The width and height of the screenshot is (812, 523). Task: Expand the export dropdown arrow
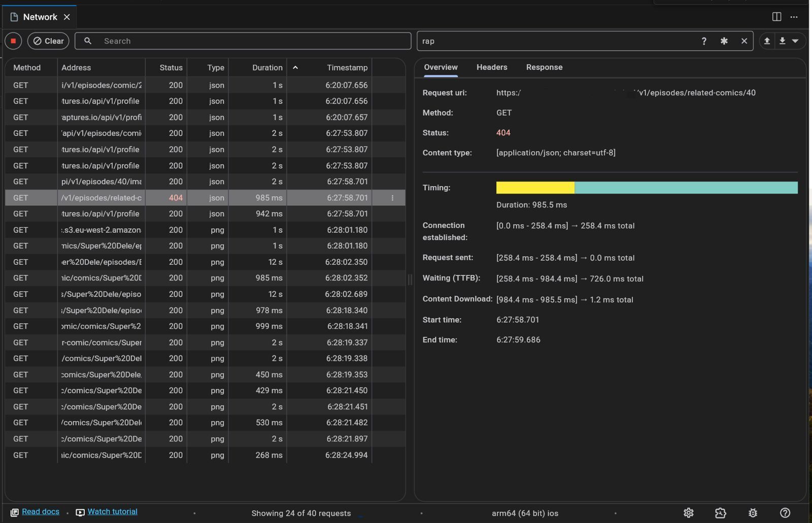795,41
